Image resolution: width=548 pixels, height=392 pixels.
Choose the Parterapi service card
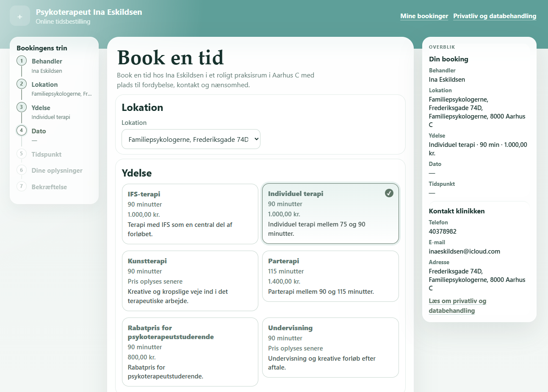[330, 276]
